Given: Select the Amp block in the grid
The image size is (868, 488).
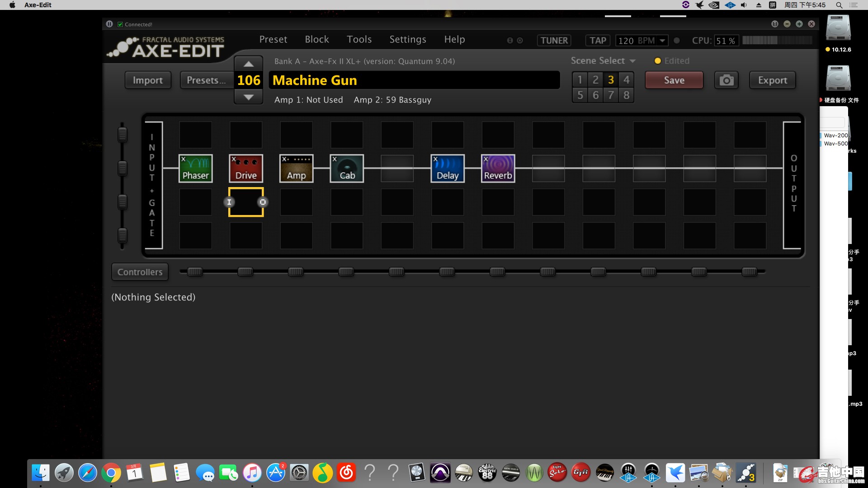Looking at the screenshot, I should coord(297,168).
